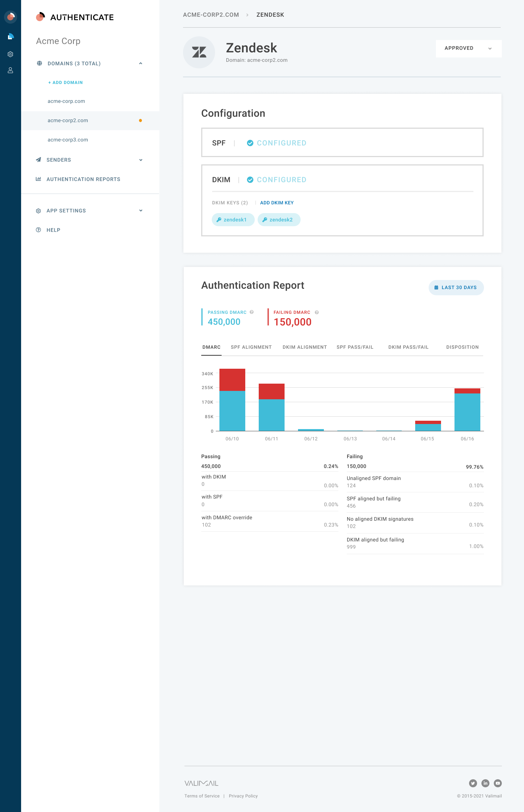Select acme-corp2.com domain
Image resolution: width=524 pixels, height=812 pixels.
pos(90,120)
